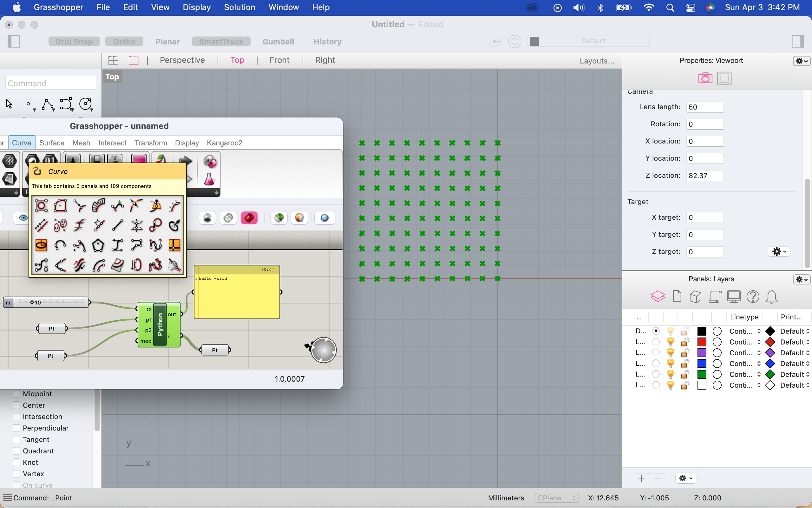Toggle the Gumball button

(x=278, y=41)
